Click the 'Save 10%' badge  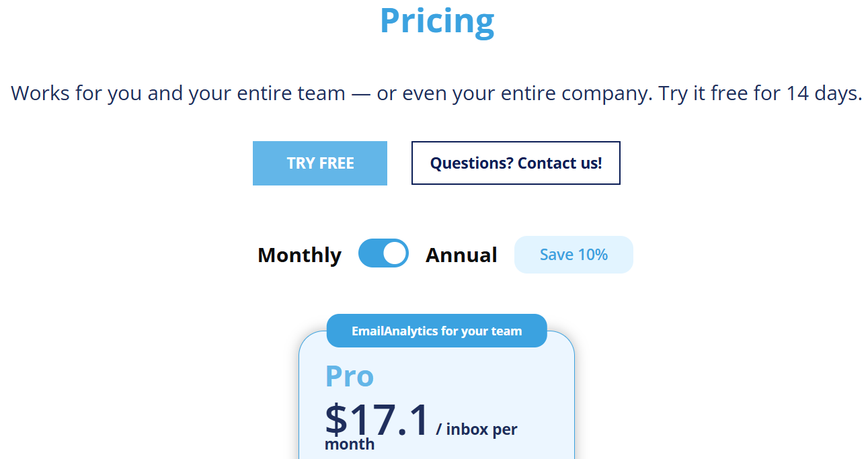(x=574, y=255)
